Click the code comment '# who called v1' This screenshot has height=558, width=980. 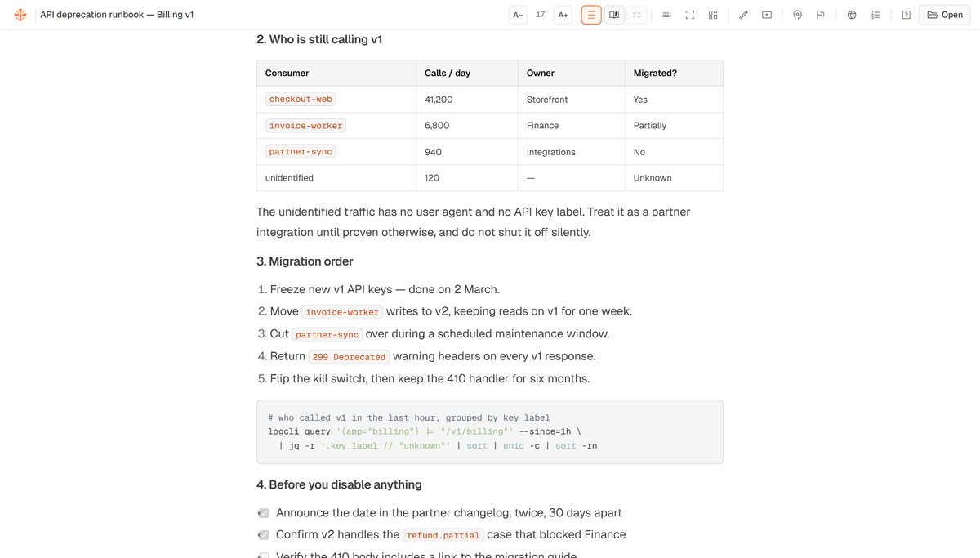coord(408,417)
